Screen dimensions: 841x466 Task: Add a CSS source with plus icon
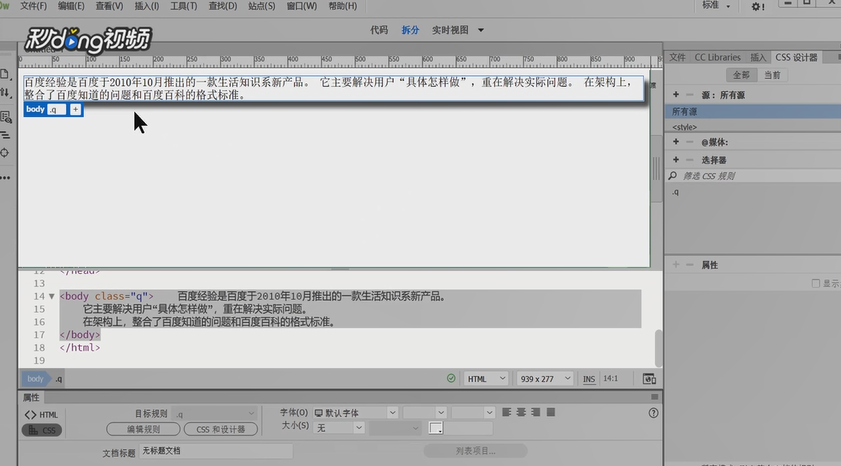pos(676,94)
